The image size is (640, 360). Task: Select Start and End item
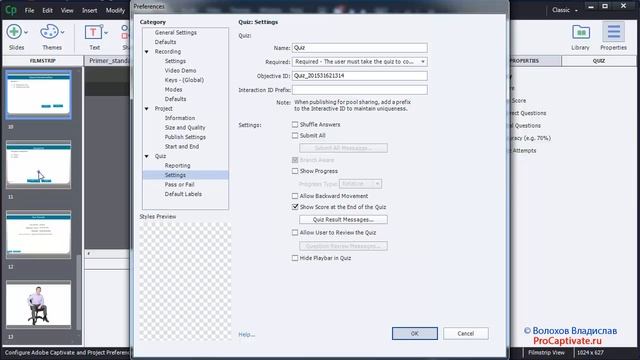tap(182, 147)
